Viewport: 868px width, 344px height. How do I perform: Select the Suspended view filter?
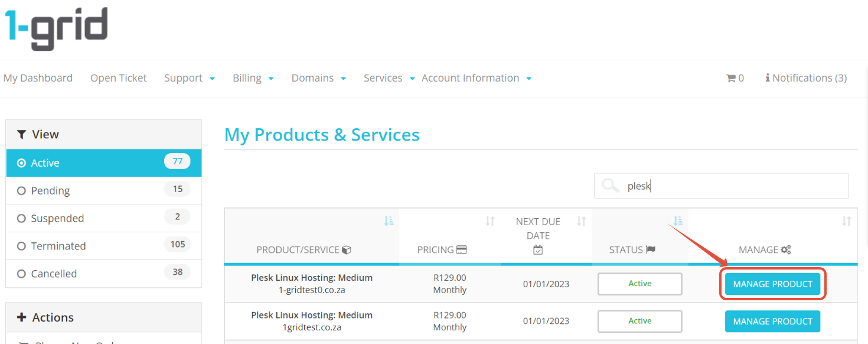pyautogui.click(x=104, y=218)
